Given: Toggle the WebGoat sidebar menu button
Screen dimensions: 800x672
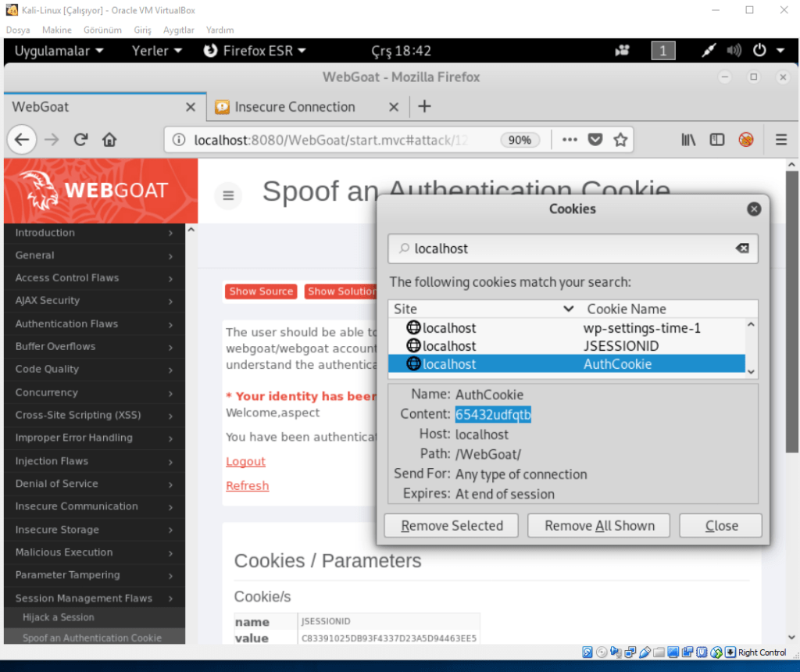Looking at the screenshot, I should (x=228, y=195).
